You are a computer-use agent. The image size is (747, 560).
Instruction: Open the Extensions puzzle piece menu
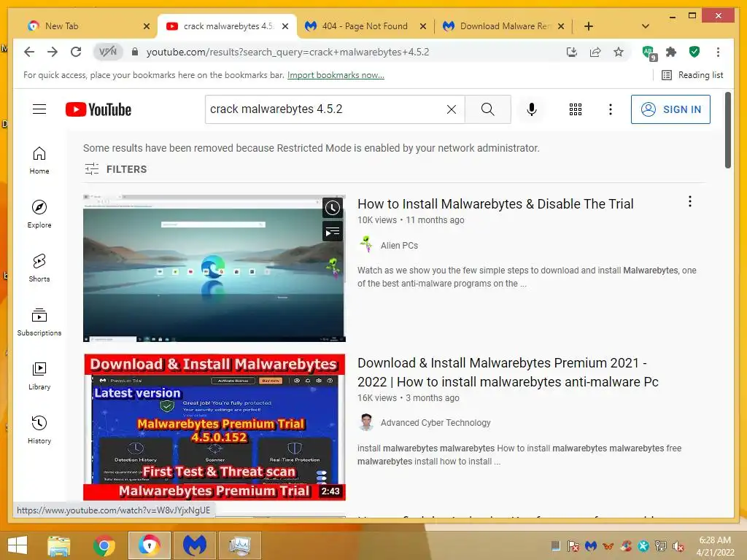[671, 52]
